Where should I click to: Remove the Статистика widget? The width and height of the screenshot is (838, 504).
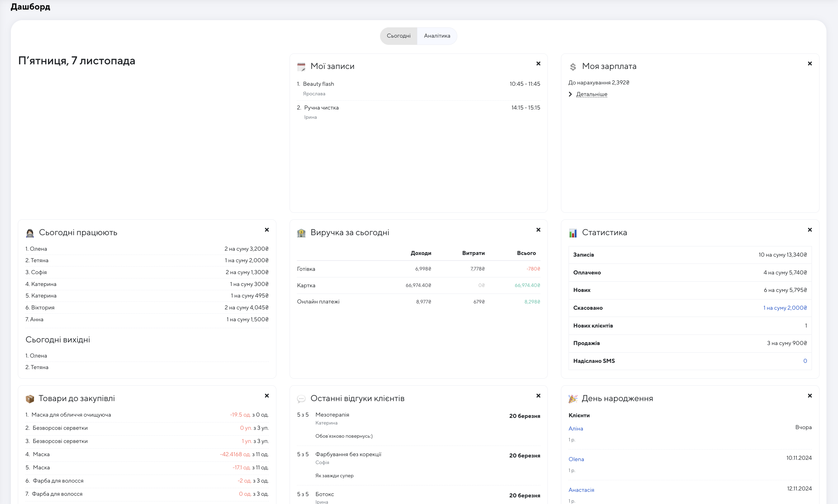point(810,230)
